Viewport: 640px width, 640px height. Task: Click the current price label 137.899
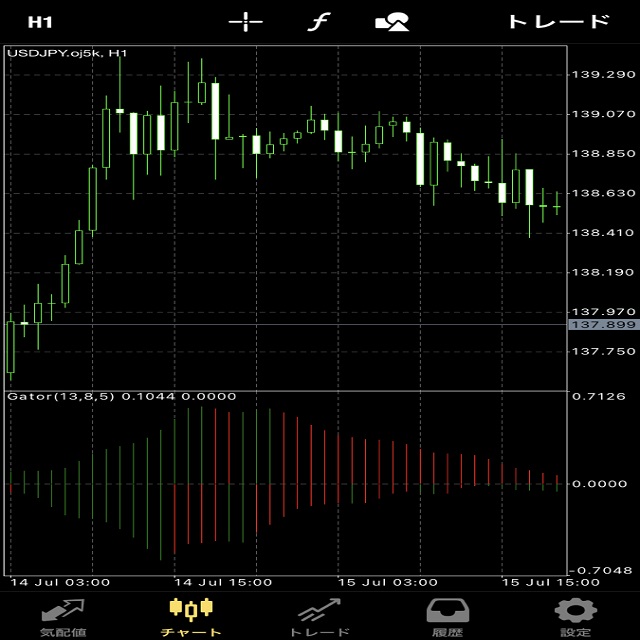604,324
